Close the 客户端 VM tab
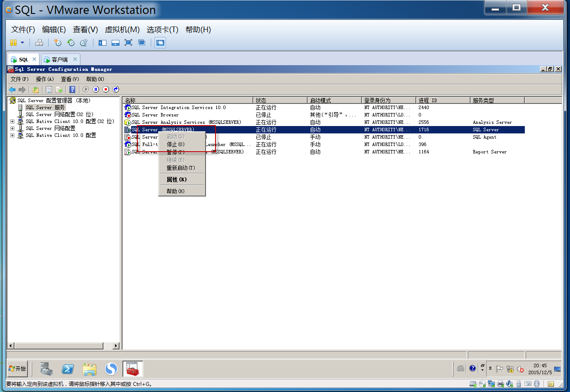This screenshot has width=570, height=392. pos(75,59)
